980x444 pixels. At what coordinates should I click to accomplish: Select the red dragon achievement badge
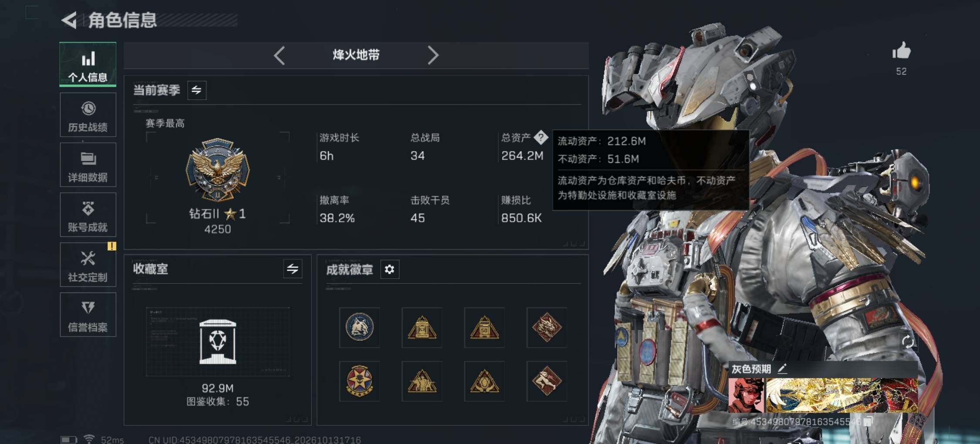tap(547, 327)
